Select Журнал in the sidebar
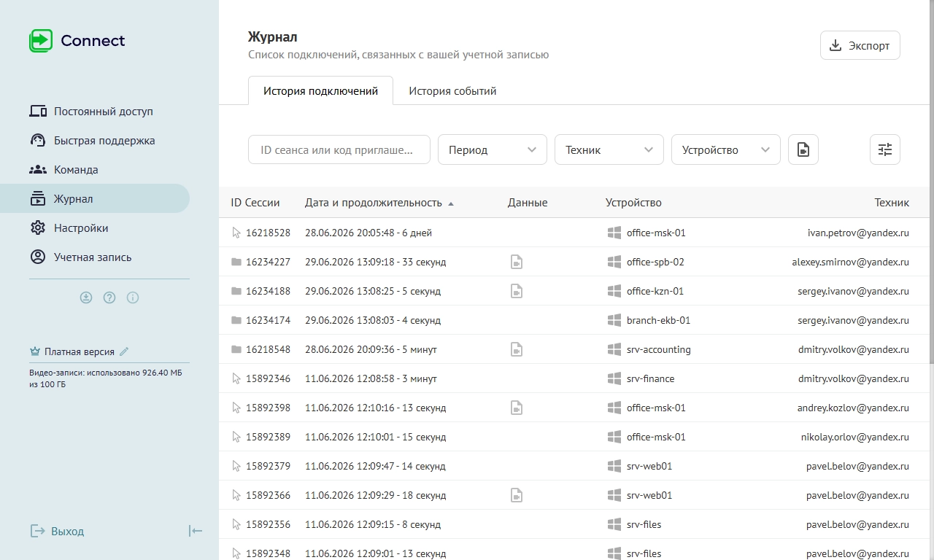Image resolution: width=934 pixels, height=560 pixels. (95, 199)
